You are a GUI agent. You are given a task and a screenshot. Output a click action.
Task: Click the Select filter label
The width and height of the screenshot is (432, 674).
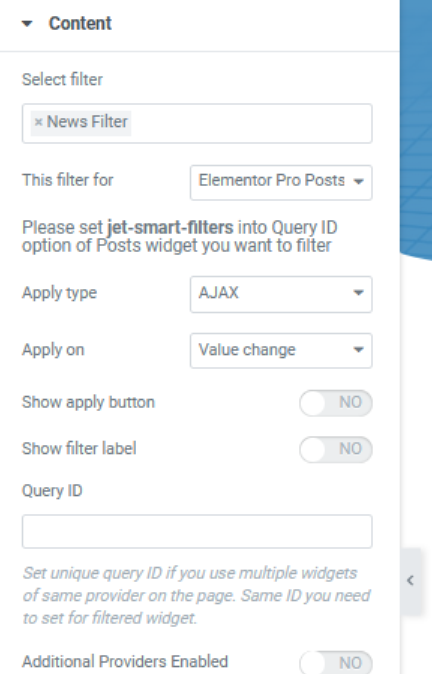tap(62, 80)
